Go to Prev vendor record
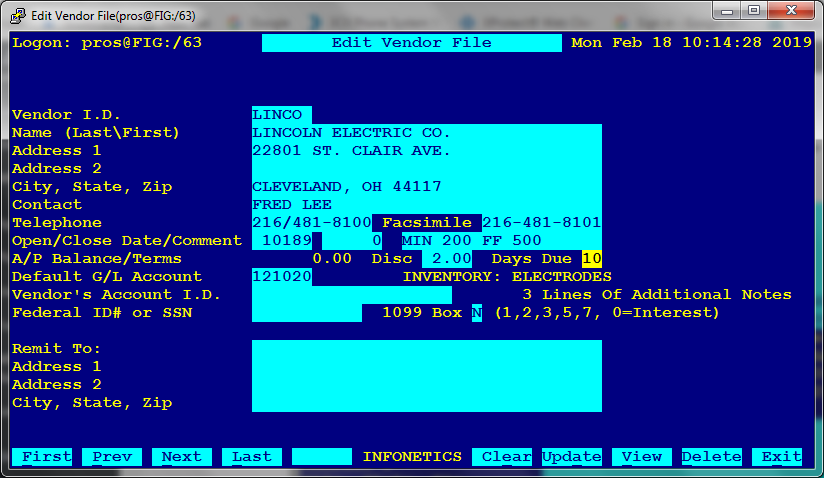This screenshot has height=478, width=824. (x=112, y=457)
